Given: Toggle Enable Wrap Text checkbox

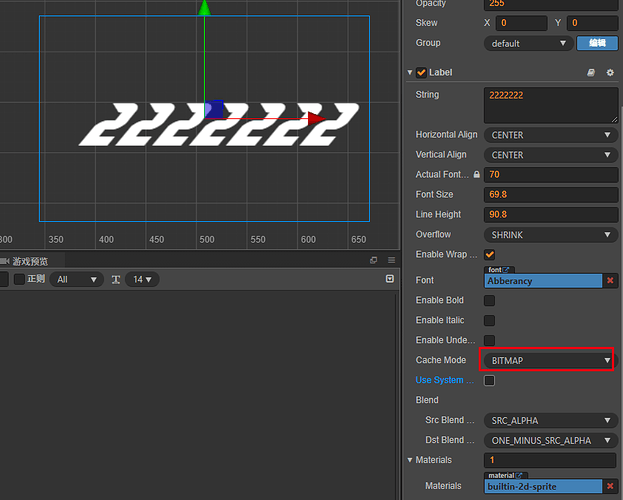Looking at the screenshot, I should (x=490, y=254).
